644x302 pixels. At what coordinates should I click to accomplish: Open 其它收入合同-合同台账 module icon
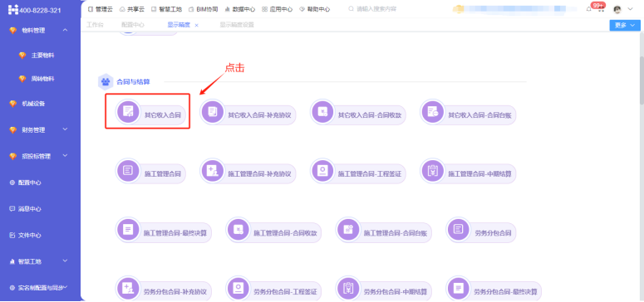[x=432, y=112]
